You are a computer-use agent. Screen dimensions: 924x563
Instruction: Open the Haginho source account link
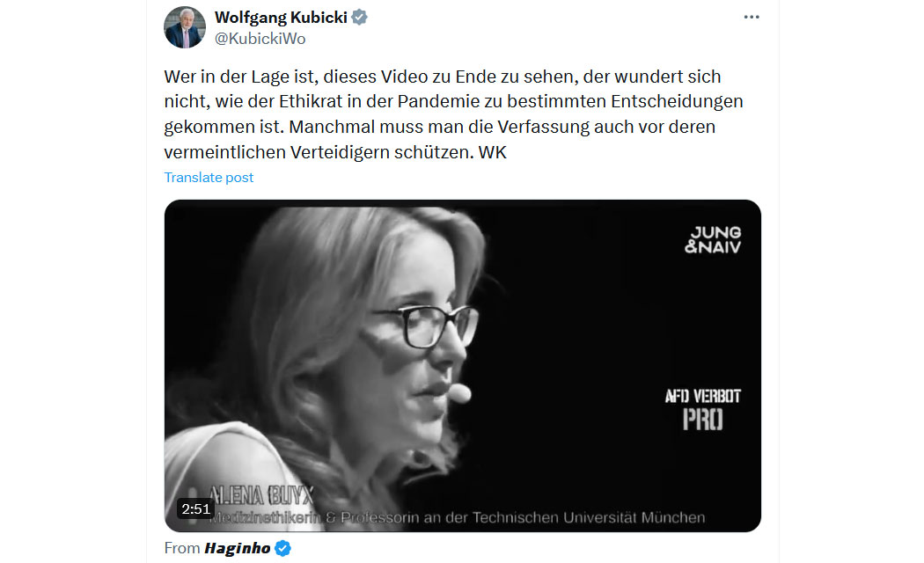237,548
